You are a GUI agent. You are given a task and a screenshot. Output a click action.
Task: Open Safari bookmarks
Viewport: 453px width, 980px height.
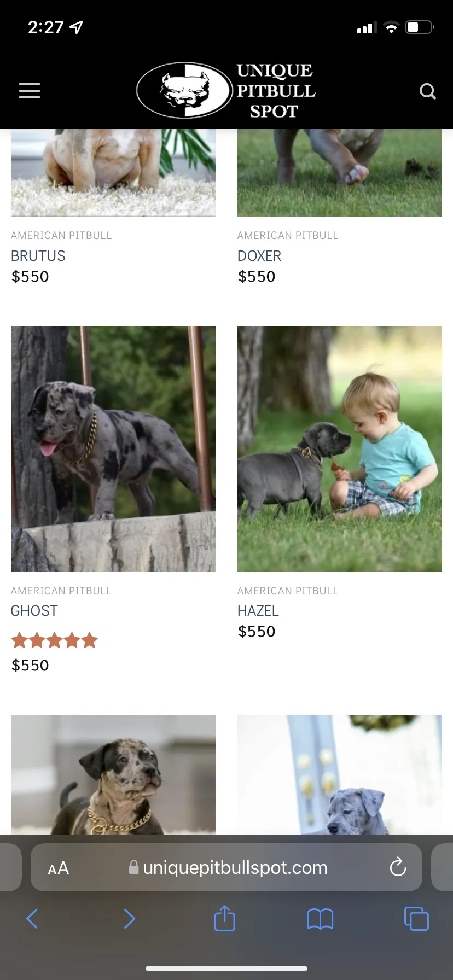pyautogui.click(x=320, y=919)
